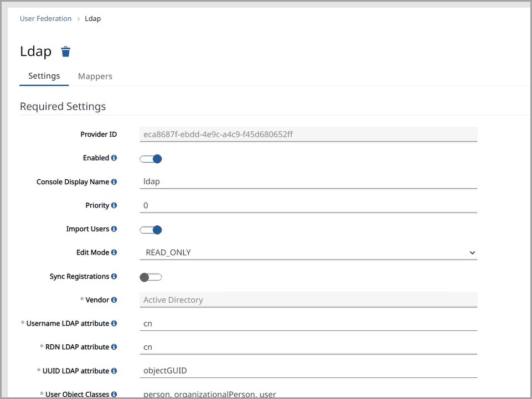The height and width of the screenshot is (399, 532).
Task: Show info tooltip for Sync Registrations
Action: click(114, 277)
